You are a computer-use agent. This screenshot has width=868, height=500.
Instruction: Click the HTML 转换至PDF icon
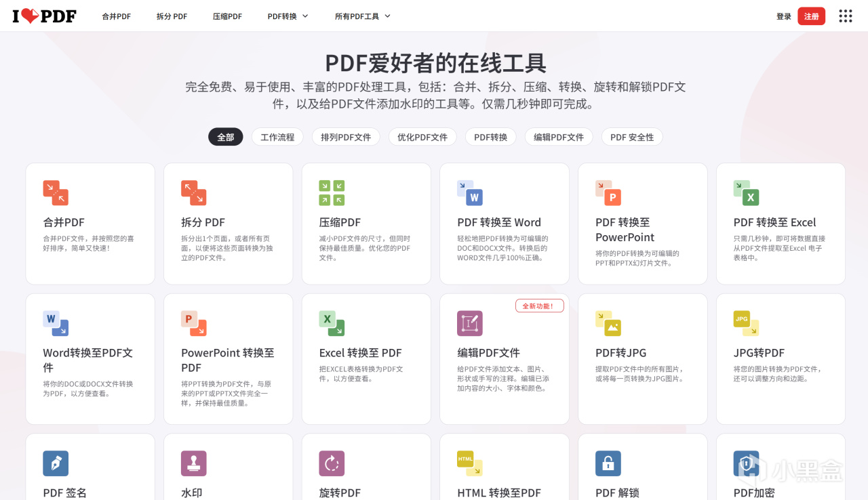click(470, 463)
